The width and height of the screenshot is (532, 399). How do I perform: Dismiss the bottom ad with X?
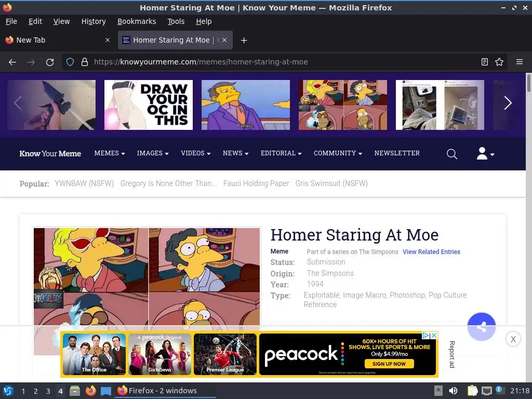pos(513,339)
